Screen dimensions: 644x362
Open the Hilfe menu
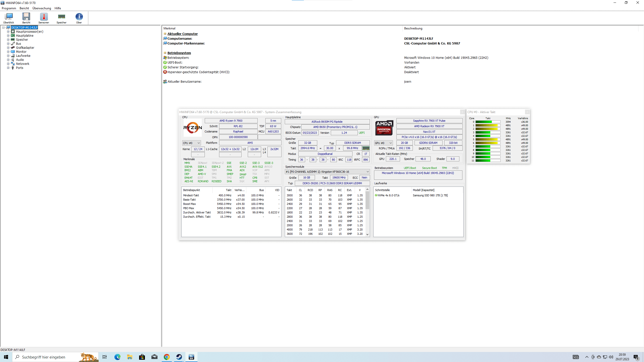58,8
